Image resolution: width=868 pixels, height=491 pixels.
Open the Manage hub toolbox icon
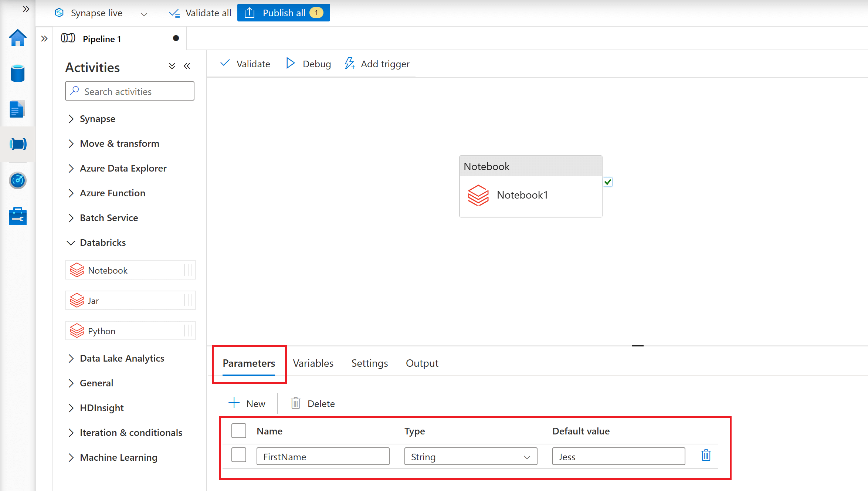(18, 216)
